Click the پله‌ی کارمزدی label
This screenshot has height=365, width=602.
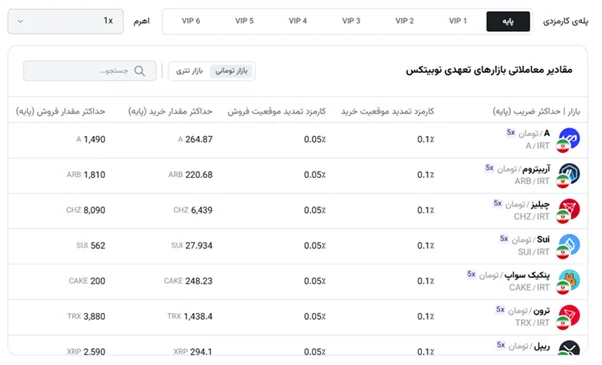click(565, 21)
